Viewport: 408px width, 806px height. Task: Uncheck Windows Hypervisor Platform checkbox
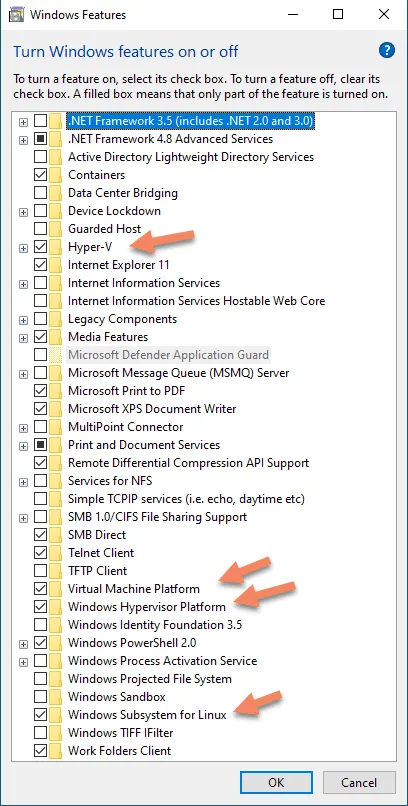[x=40, y=607]
